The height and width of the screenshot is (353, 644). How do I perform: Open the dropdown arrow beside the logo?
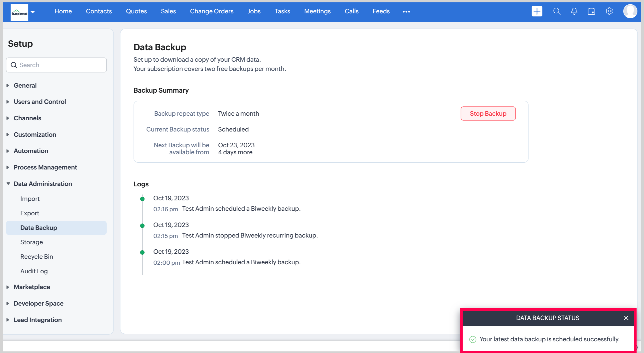pyautogui.click(x=33, y=12)
